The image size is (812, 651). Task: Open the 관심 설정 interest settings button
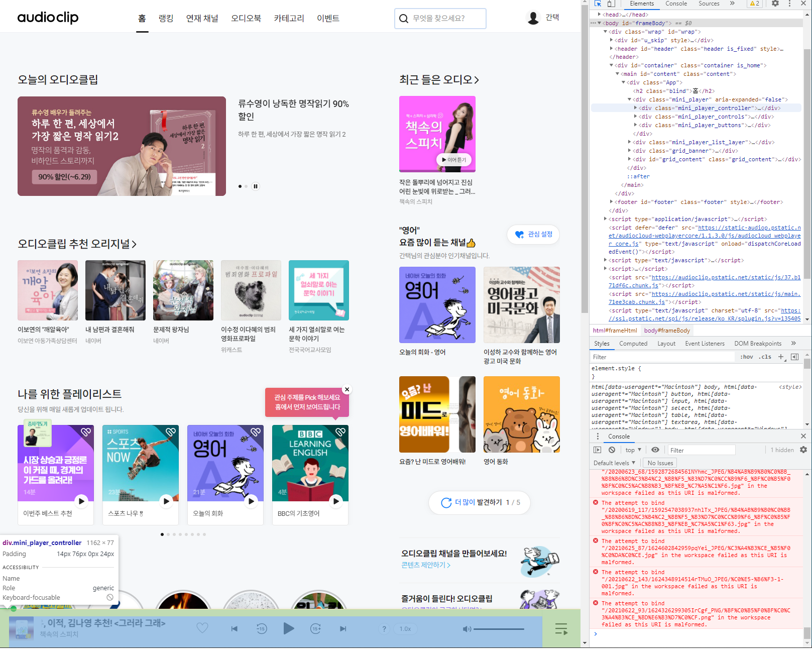tap(533, 235)
